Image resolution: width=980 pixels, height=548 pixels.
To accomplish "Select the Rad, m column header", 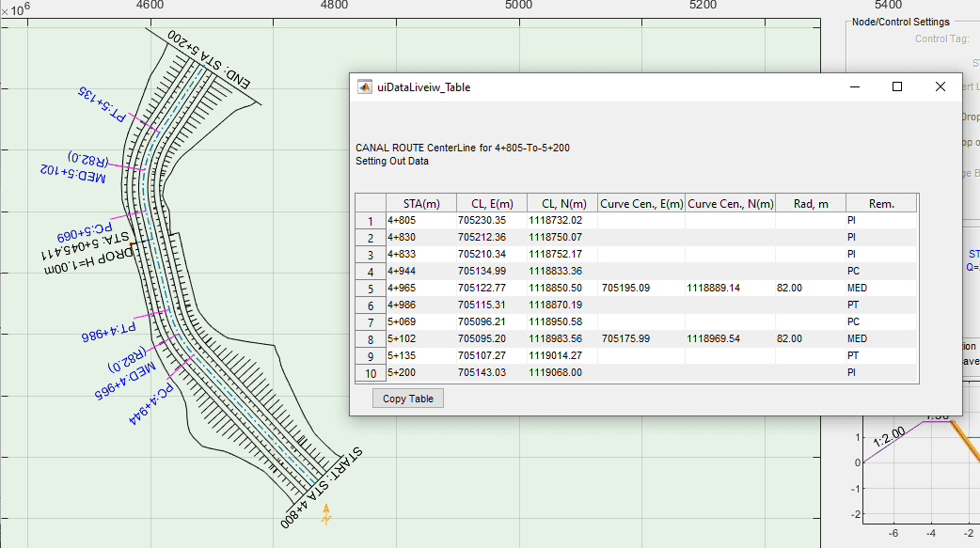I will tap(810, 203).
